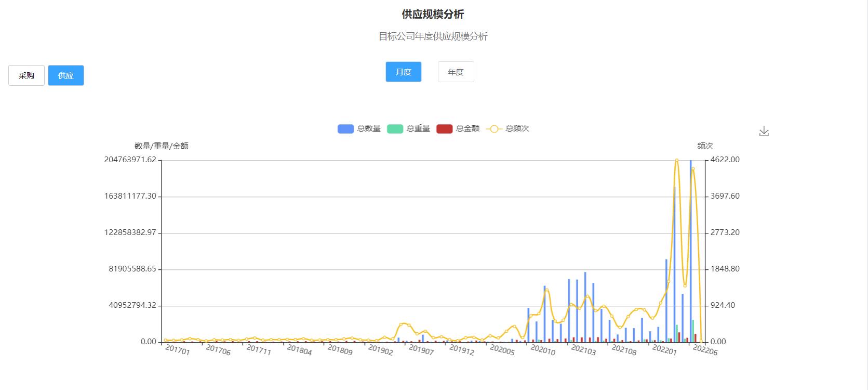The height and width of the screenshot is (390, 868).
Task: Switch to the 采购 view
Action: tap(26, 75)
